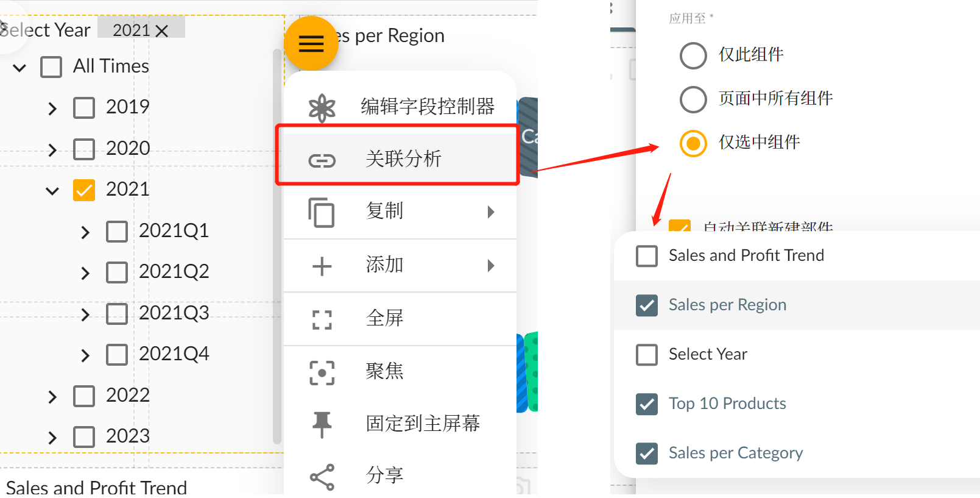Image resolution: width=980 pixels, height=498 pixels.
Task: Check the 2019 year checkbox
Action: click(x=84, y=108)
